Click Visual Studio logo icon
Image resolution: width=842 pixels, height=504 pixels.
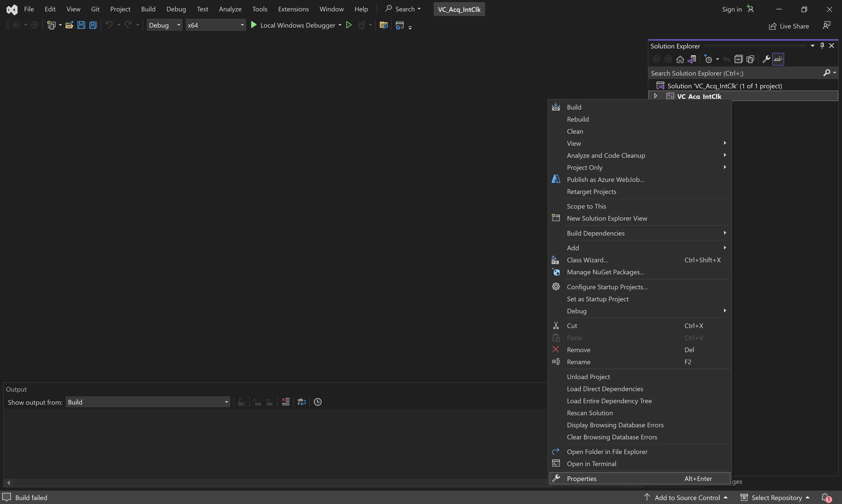12,9
